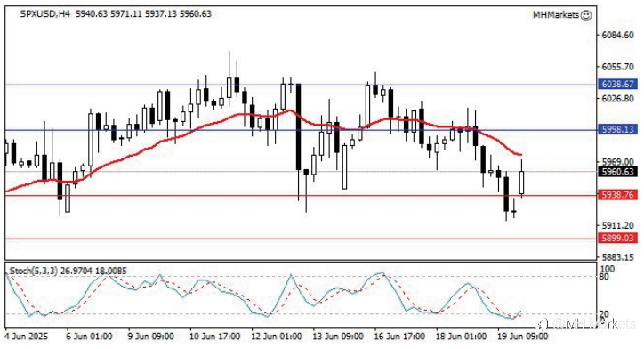
Task: Click the 6084.60 price axis value
Action: tap(617, 35)
